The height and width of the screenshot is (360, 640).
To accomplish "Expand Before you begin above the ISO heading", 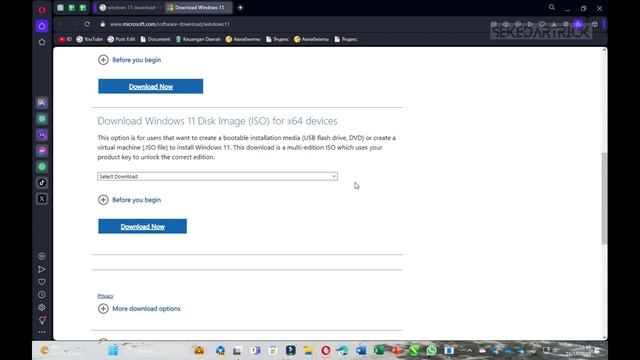I will click(x=129, y=60).
